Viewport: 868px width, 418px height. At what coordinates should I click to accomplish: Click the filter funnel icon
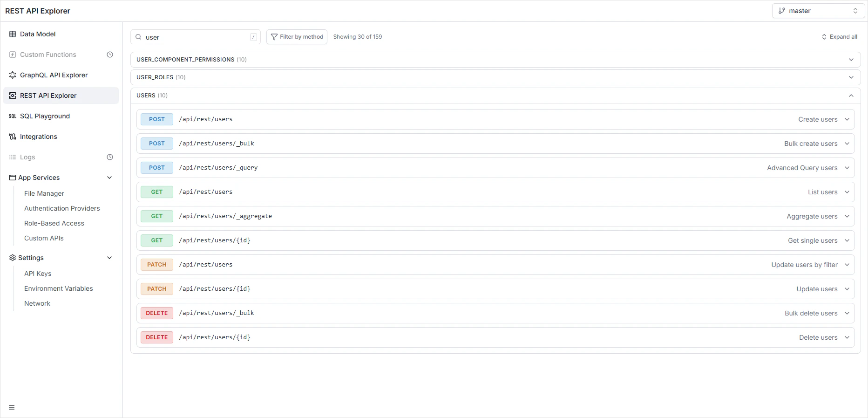click(274, 37)
